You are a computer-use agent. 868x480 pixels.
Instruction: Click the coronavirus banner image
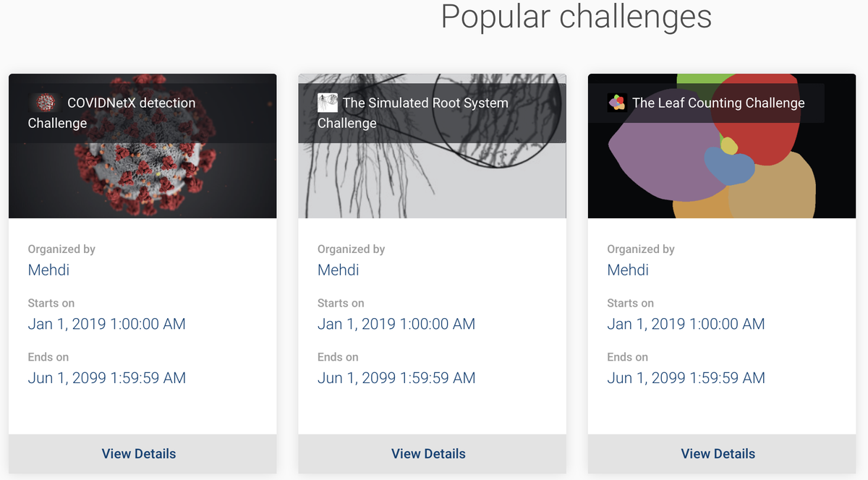(x=142, y=181)
